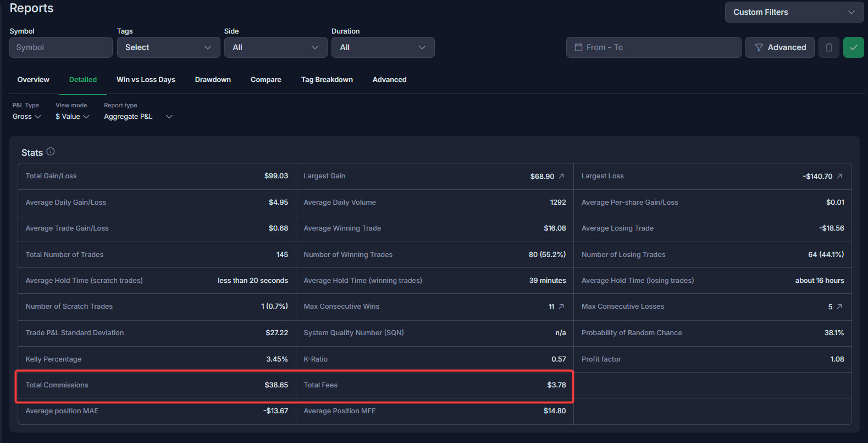Click the Total Fees value $3.78
The height and width of the screenshot is (443, 868).
tap(556, 385)
